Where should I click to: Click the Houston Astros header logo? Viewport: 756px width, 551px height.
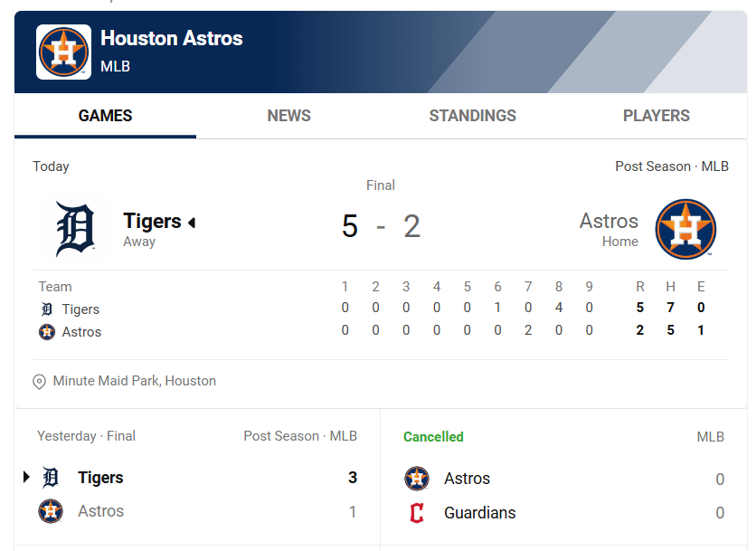coord(63,52)
